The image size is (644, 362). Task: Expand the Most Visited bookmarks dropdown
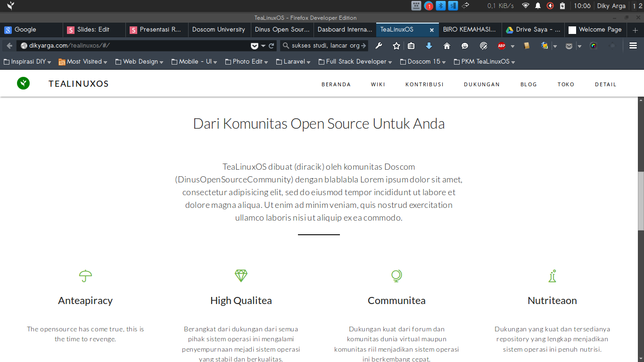tap(83, 61)
